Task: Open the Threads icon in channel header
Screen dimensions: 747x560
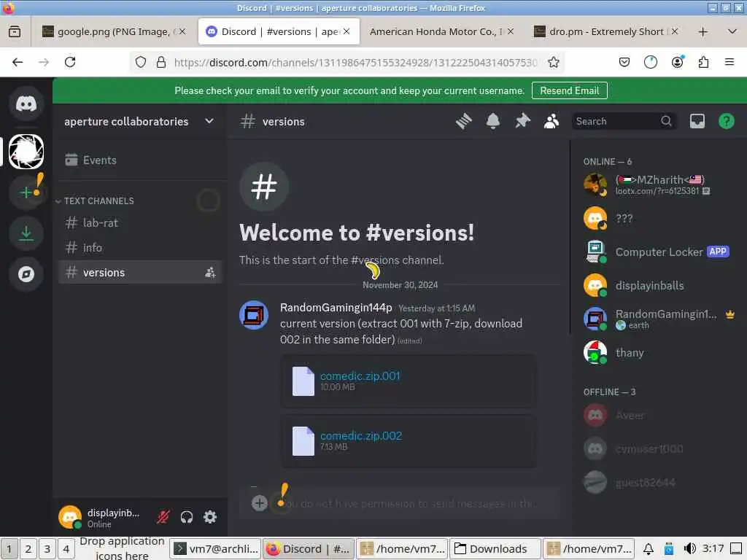Action: pyautogui.click(x=463, y=122)
